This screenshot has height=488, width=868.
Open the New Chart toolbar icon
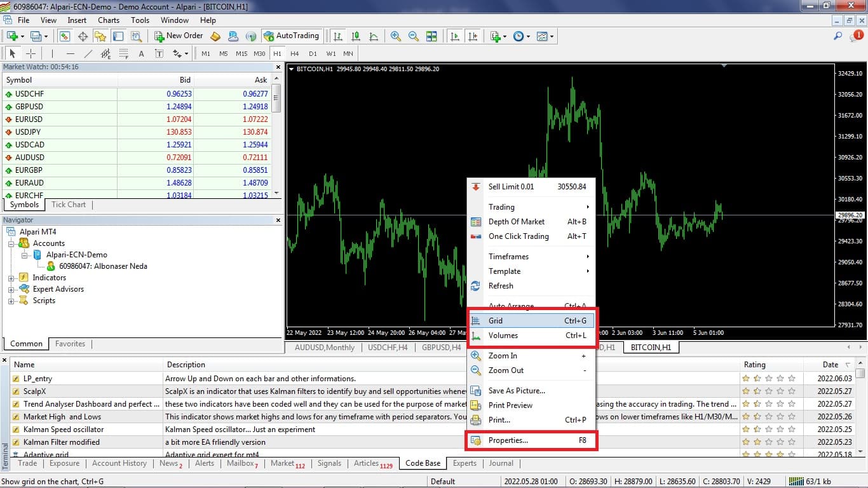(x=12, y=36)
